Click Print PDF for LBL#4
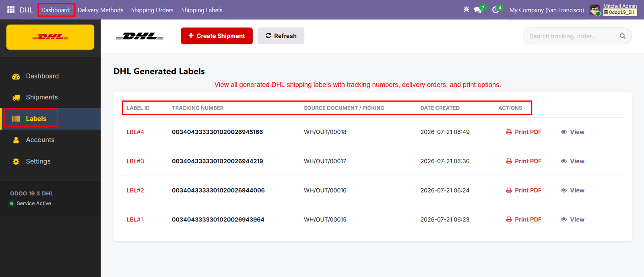The height and width of the screenshot is (277, 644). tap(524, 132)
